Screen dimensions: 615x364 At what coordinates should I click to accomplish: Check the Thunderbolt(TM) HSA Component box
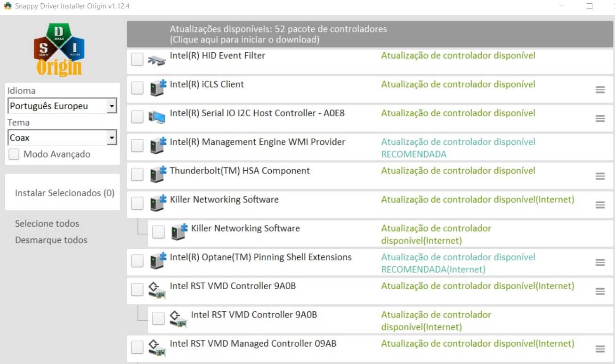pyautogui.click(x=137, y=174)
